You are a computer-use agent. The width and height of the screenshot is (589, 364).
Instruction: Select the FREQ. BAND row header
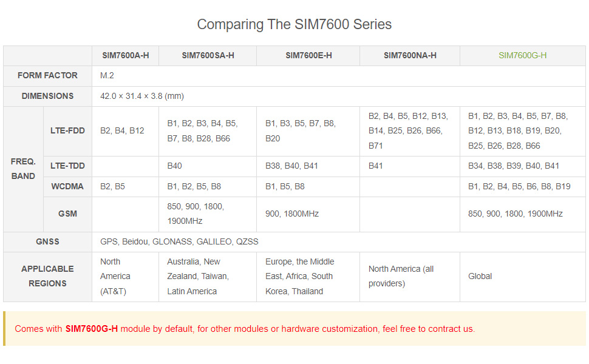coord(23,169)
